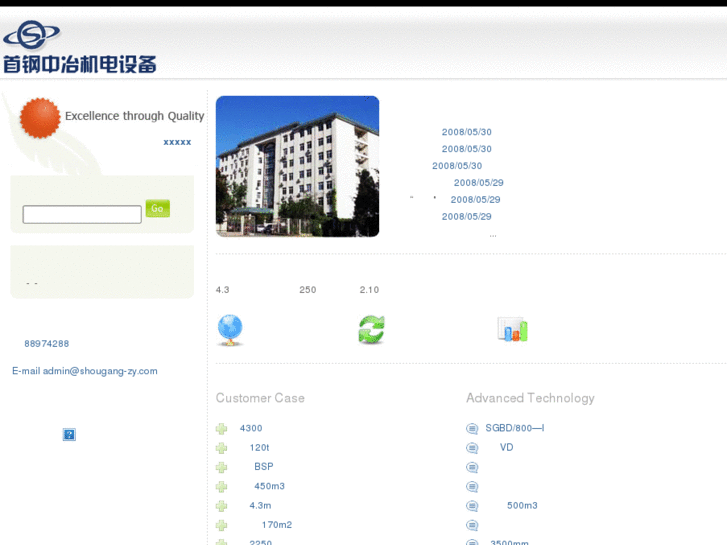Click the plus icon beside 450m3
This screenshot has width=727, height=545.
coord(222,487)
